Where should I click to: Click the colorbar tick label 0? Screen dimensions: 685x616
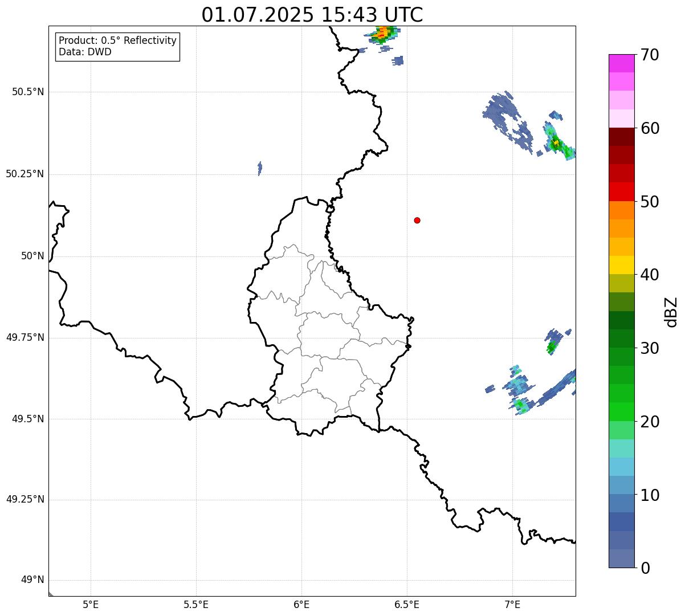point(645,568)
